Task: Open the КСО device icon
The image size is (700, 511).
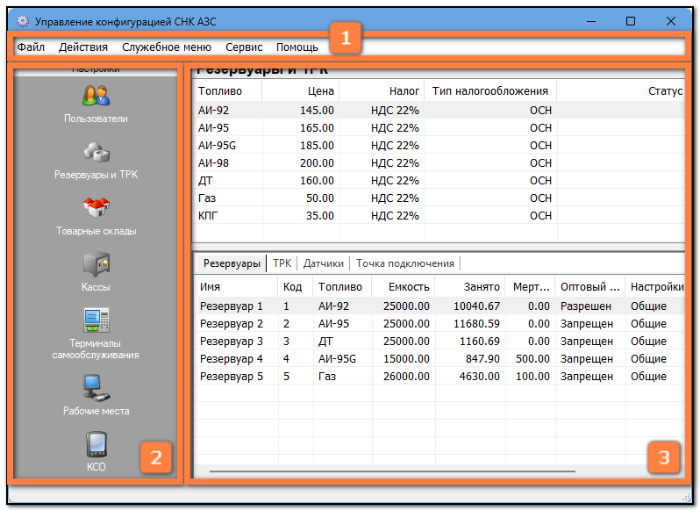Action: point(96,444)
